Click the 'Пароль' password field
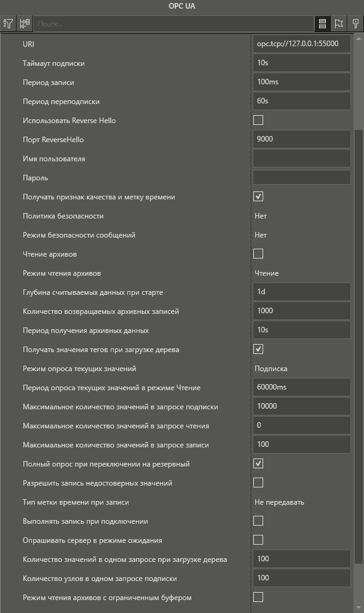The image size is (364, 613). tap(301, 177)
